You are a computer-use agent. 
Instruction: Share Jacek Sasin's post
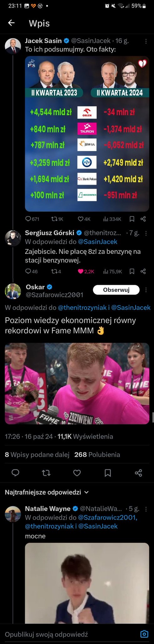point(143,219)
